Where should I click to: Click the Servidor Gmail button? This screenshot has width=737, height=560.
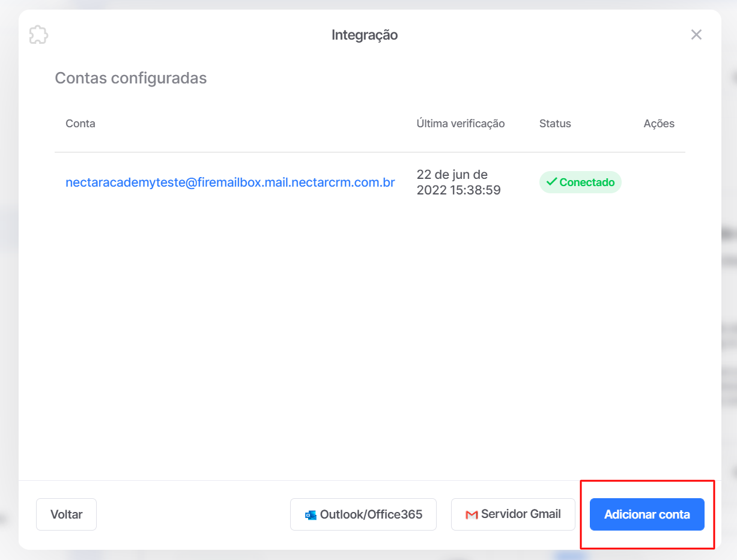513,514
